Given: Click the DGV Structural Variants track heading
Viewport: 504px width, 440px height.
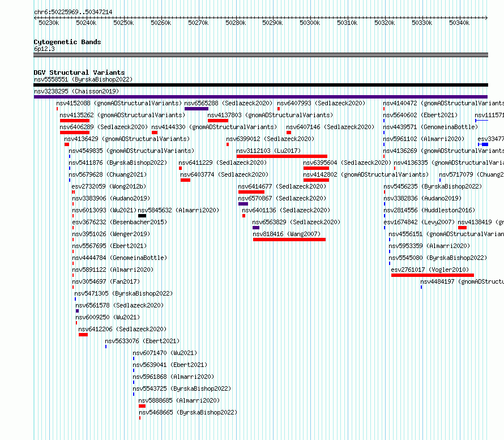Looking at the screenshot, I should pyautogui.click(x=79, y=72).
